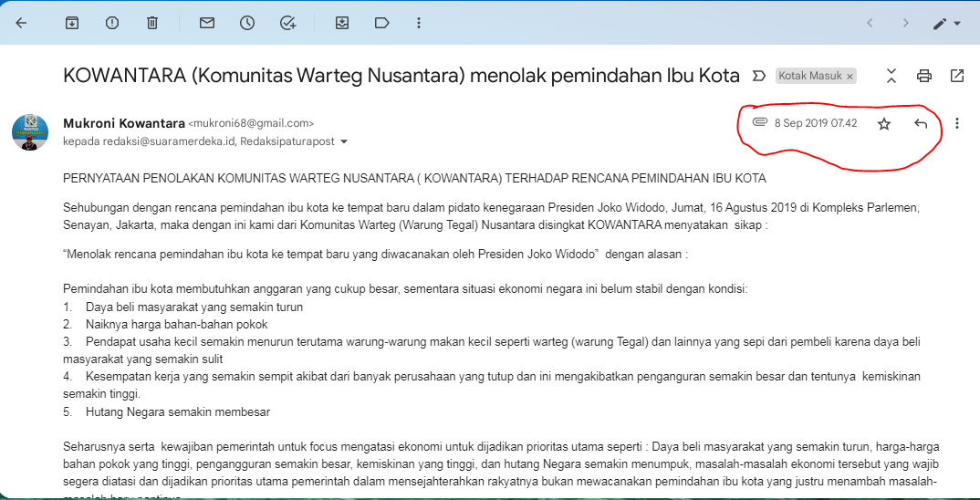This screenshot has width=980, height=500.
Task: Click the sender address mukroni68@gmail.com
Action: tap(251, 124)
